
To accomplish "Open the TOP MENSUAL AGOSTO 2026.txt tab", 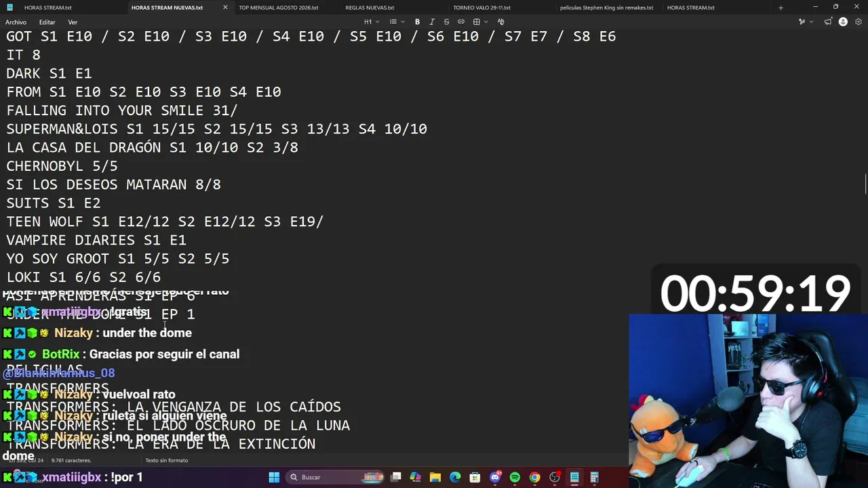I will tap(278, 7).
